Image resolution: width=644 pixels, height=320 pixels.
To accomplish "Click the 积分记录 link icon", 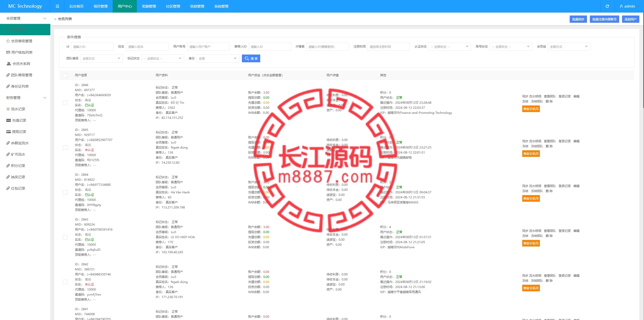I will point(8,166).
